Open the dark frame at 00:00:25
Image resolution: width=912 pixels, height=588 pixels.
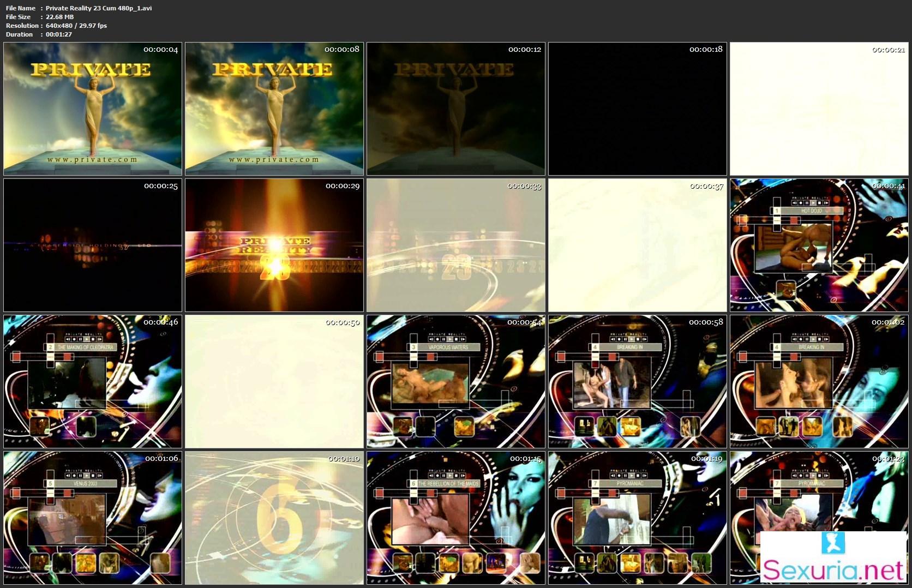[93, 245]
